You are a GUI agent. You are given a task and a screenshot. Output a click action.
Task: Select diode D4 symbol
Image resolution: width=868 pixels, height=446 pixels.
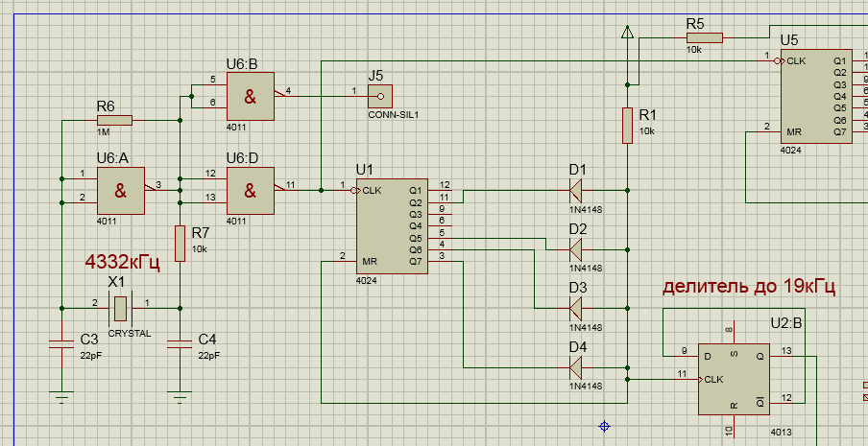576,366
